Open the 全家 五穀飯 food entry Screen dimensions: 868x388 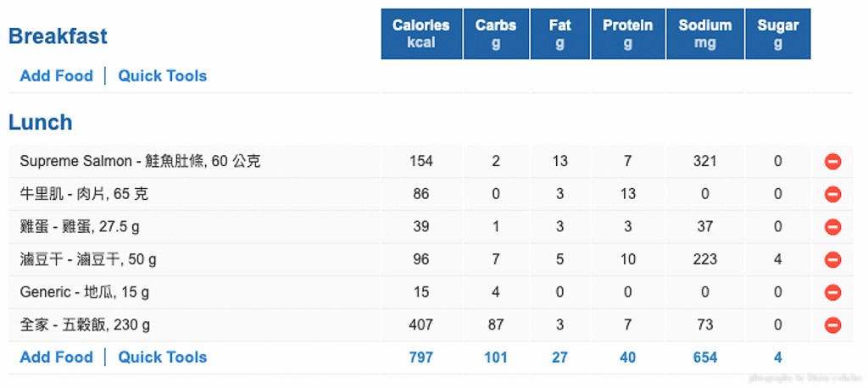[x=85, y=324]
